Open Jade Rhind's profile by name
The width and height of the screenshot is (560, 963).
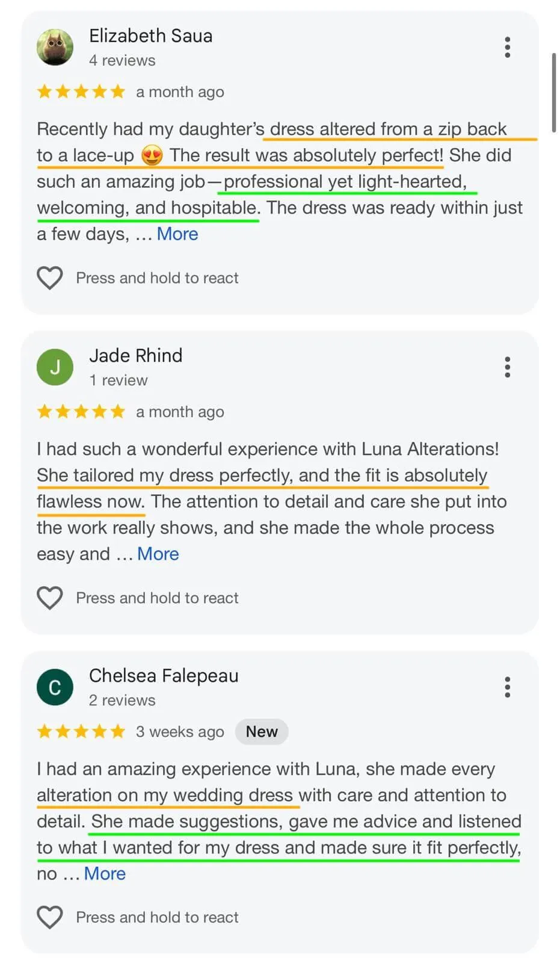click(x=135, y=356)
